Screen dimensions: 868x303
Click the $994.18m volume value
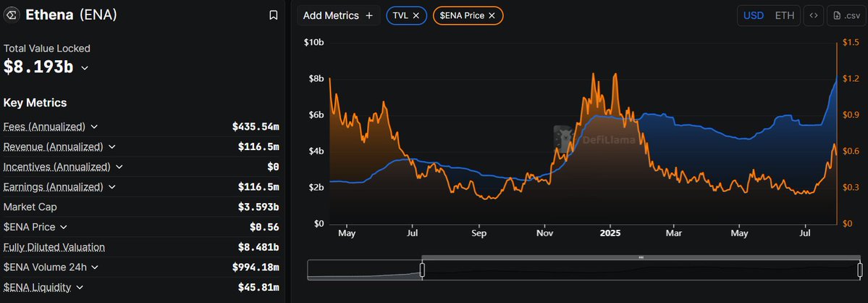pos(256,267)
